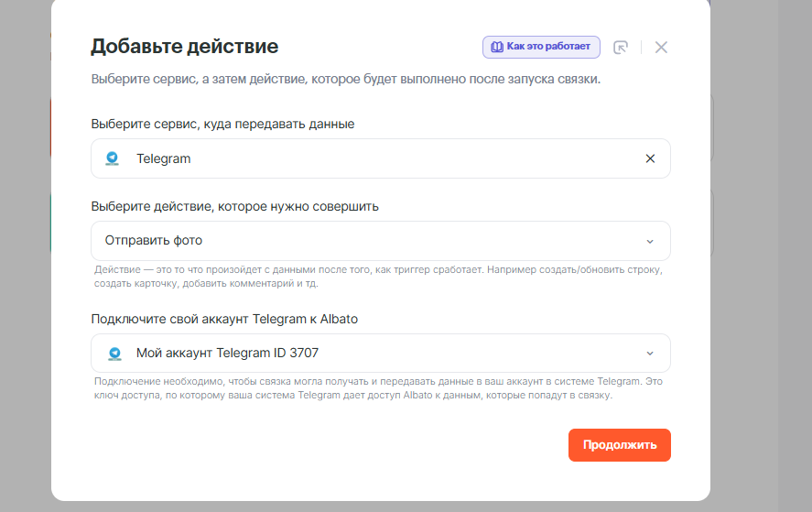Click the dock/pop-out arrow icon in header
812x512 pixels.
(621, 48)
